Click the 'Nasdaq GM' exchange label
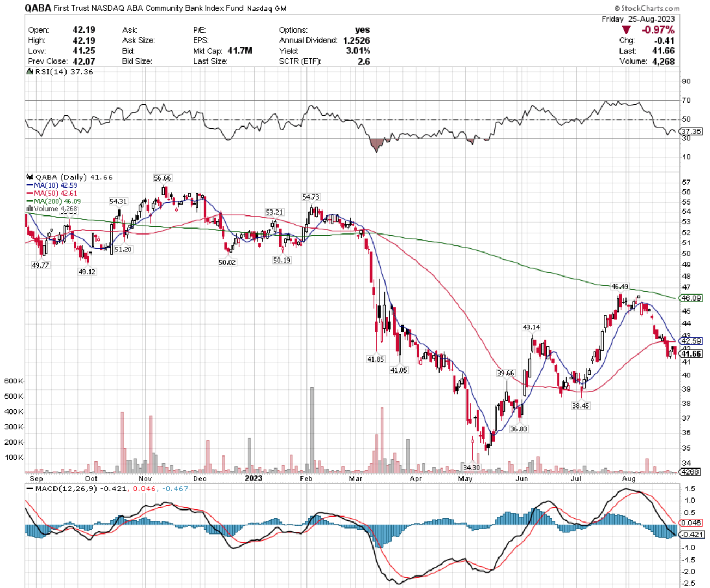 click(x=267, y=9)
